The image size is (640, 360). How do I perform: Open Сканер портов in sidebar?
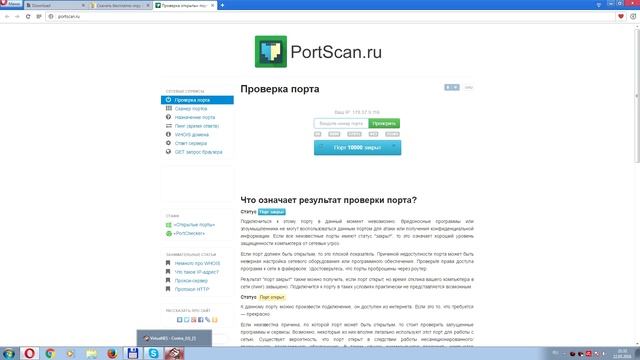coord(191,109)
